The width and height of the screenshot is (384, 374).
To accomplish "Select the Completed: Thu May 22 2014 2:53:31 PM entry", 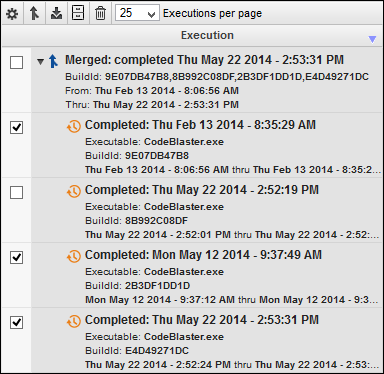I will [x=202, y=320].
